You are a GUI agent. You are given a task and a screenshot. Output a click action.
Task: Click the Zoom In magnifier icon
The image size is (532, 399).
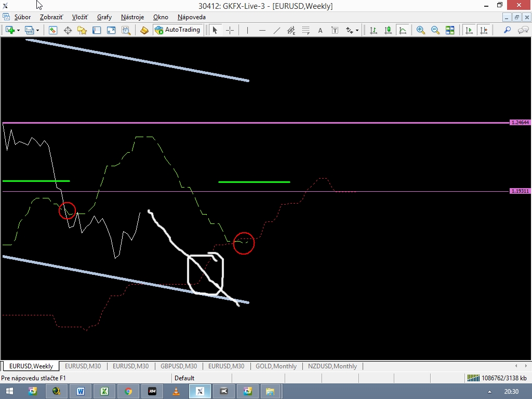click(420, 30)
